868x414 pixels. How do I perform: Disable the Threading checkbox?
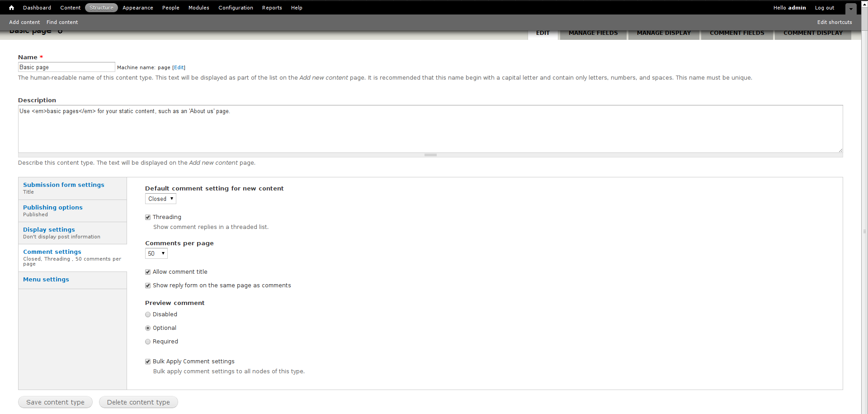click(147, 217)
